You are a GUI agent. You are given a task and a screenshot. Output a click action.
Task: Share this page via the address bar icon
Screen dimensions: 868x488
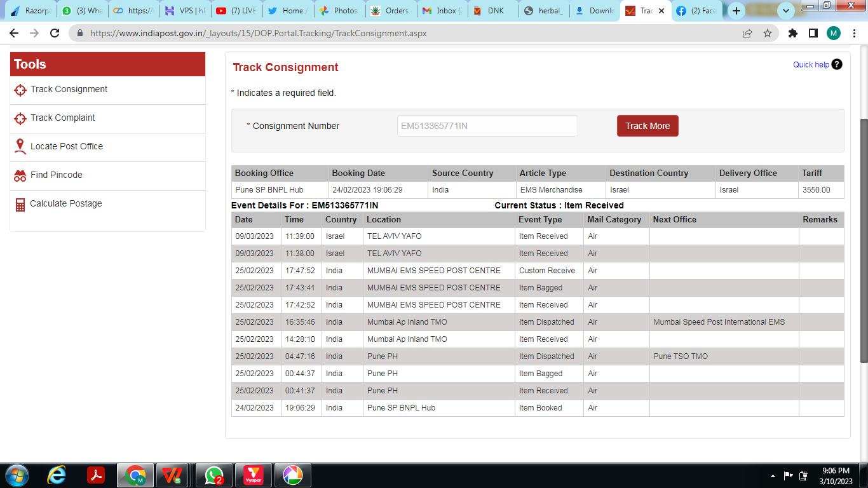pos(747,33)
